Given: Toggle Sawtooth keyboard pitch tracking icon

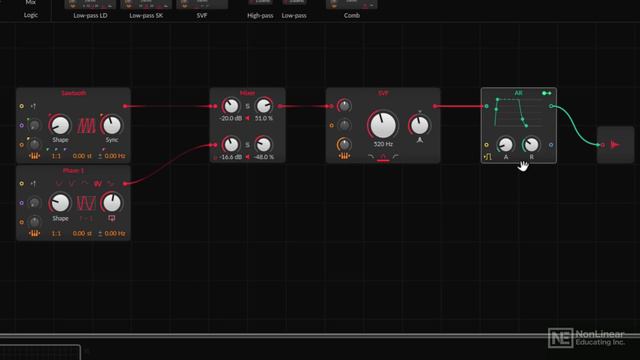Looking at the screenshot, I should 34,156.
